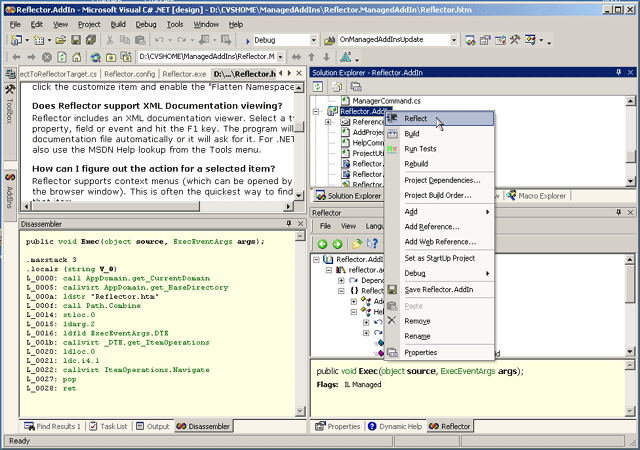Image resolution: width=640 pixels, height=450 pixels.
Task: Click the Cut scissors icon
Action: pos(109,40)
